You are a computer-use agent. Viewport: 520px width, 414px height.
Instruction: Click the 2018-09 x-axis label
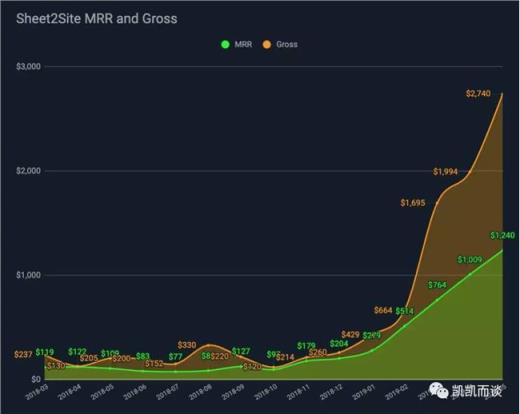[233, 392]
